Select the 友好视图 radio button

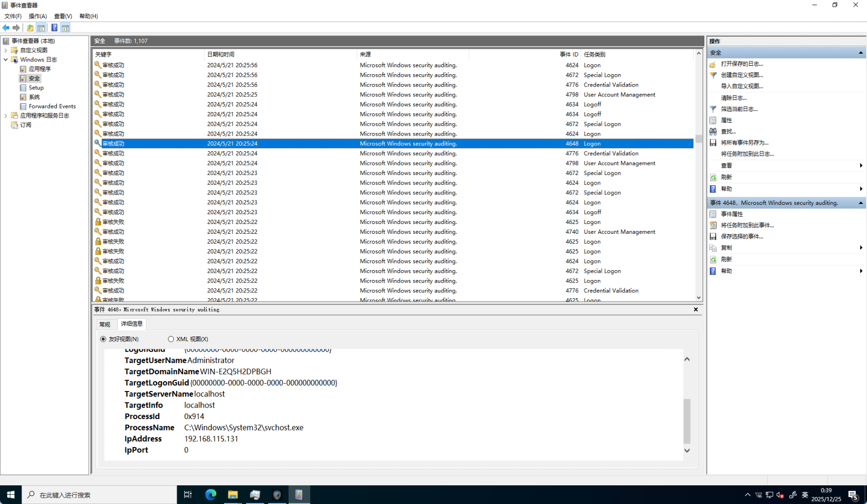(x=103, y=339)
